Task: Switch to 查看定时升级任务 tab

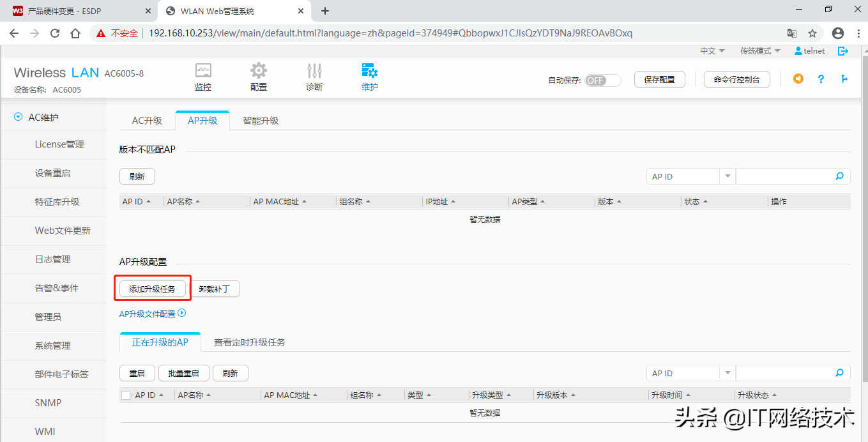Action: coord(249,342)
